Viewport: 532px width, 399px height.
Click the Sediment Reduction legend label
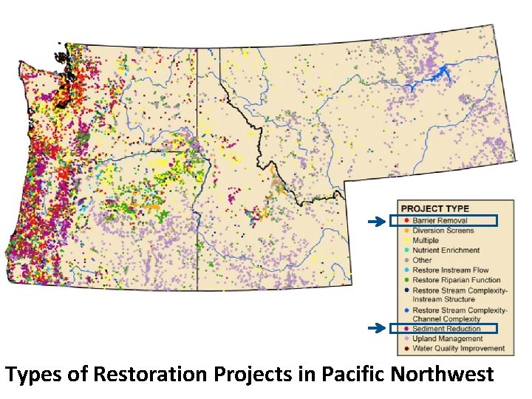(x=446, y=329)
